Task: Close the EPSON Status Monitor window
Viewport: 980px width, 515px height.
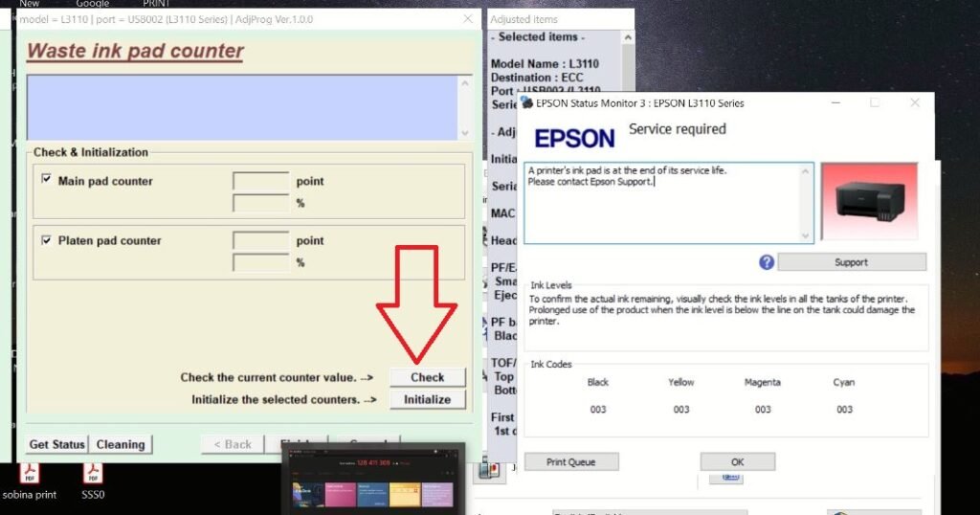Action: [915, 102]
